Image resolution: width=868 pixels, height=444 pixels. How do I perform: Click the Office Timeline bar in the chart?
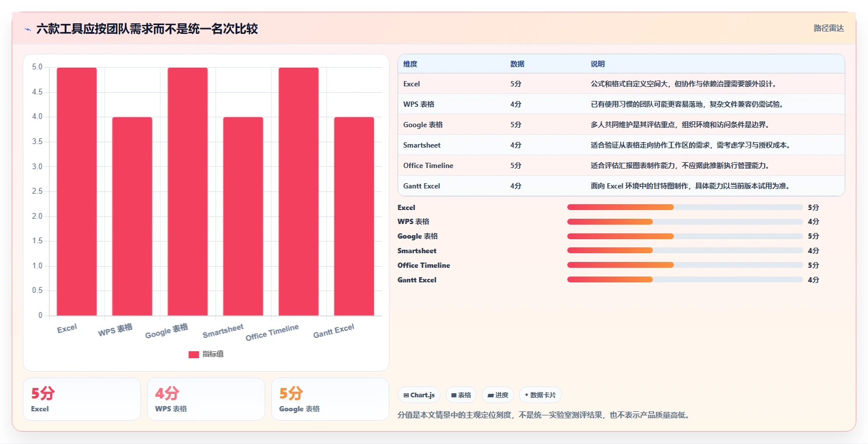298,191
